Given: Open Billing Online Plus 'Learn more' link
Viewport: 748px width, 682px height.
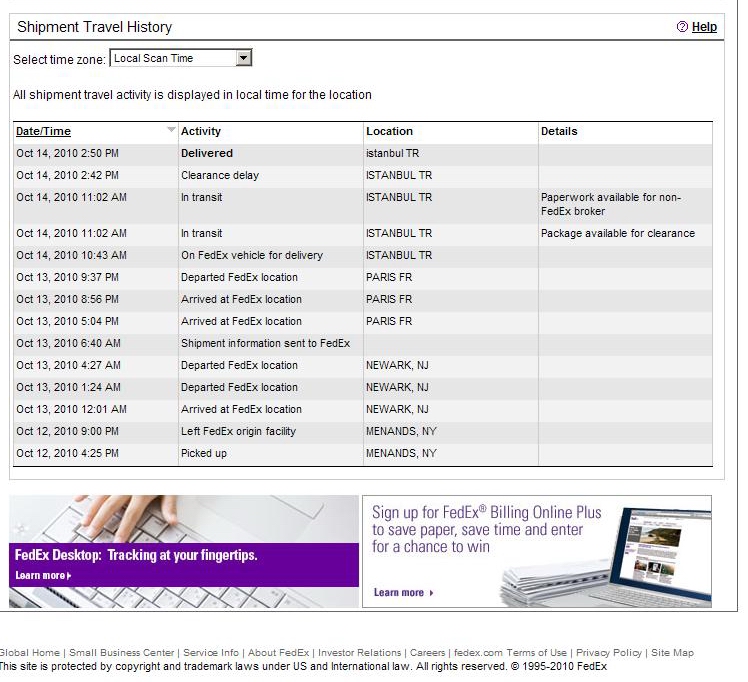Looking at the screenshot, I should [403, 592].
